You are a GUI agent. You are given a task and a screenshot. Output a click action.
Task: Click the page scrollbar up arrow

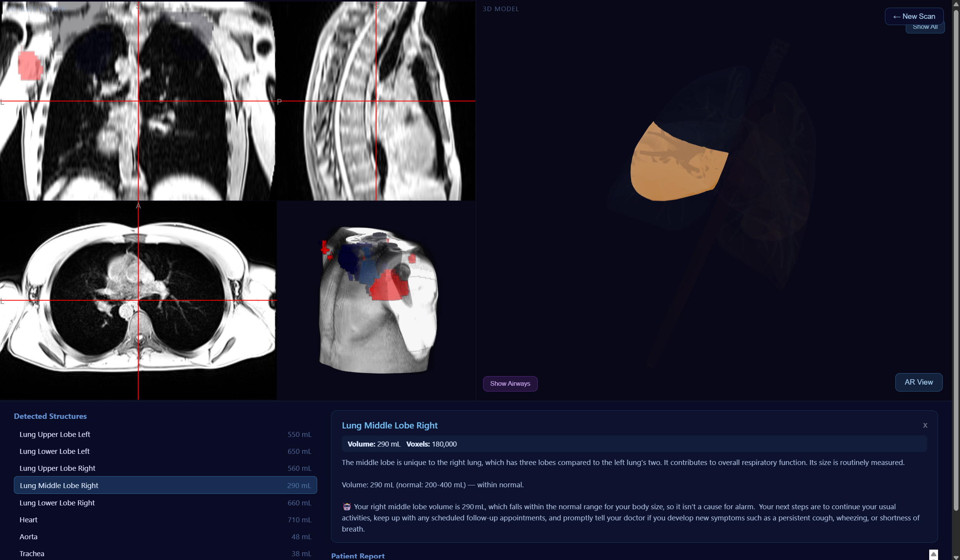click(955, 3)
